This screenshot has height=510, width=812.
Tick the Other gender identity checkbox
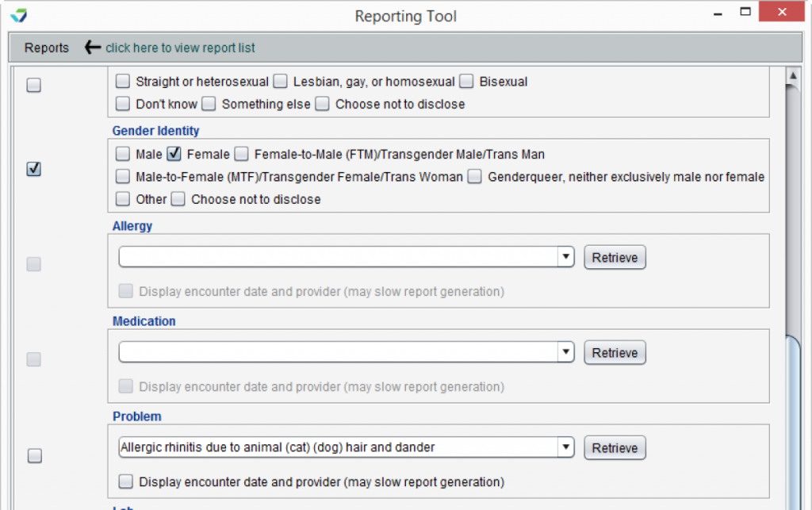[x=123, y=199]
